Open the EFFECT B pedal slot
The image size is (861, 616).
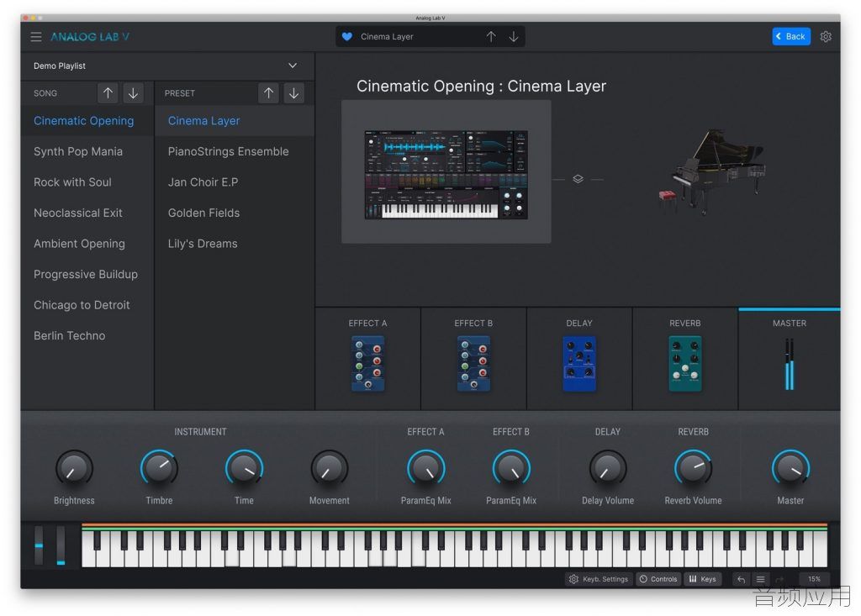tap(473, 359)
